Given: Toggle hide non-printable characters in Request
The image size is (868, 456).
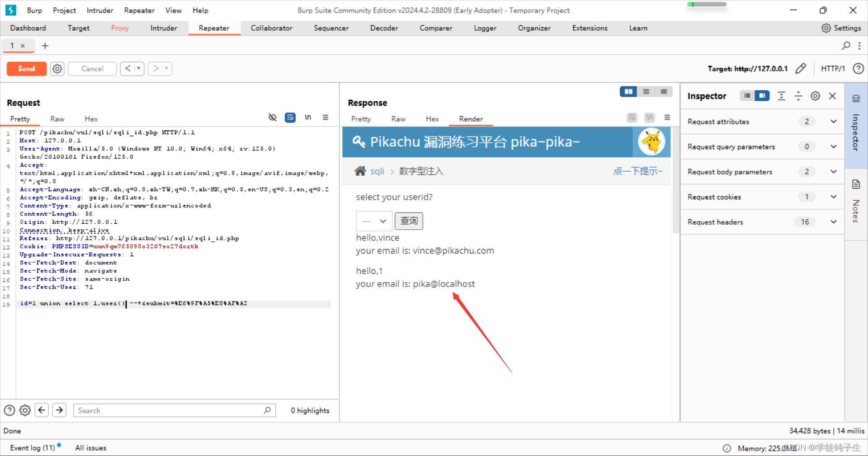Looking at the screenshot, I should tap(272, 118).
